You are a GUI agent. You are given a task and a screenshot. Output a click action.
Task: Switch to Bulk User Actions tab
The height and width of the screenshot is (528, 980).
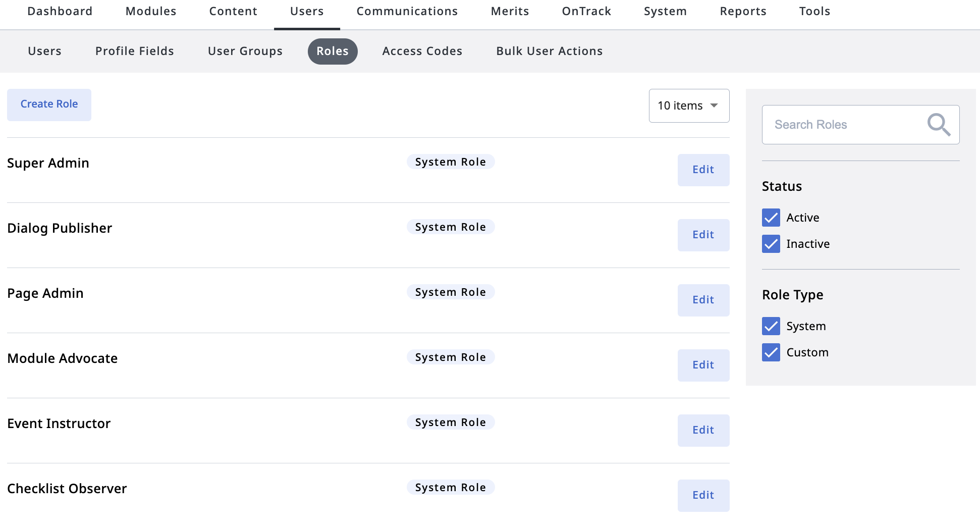pos(550,51)
